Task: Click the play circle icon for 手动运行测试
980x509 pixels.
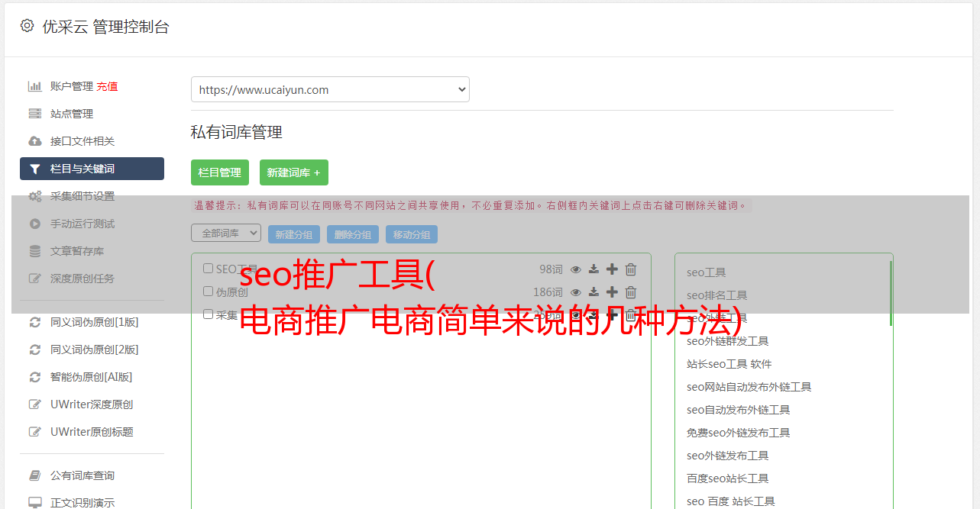Action: pos(35,224)
